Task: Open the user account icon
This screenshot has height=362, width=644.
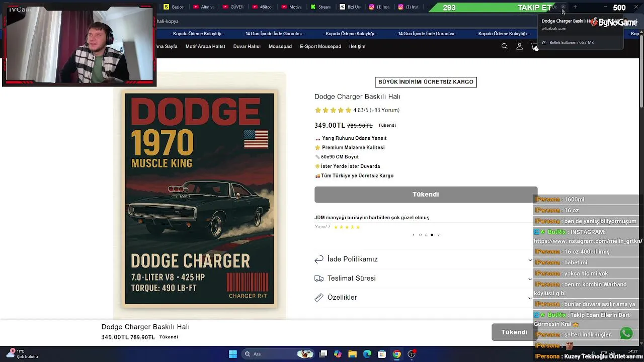Action: (520, 46)
